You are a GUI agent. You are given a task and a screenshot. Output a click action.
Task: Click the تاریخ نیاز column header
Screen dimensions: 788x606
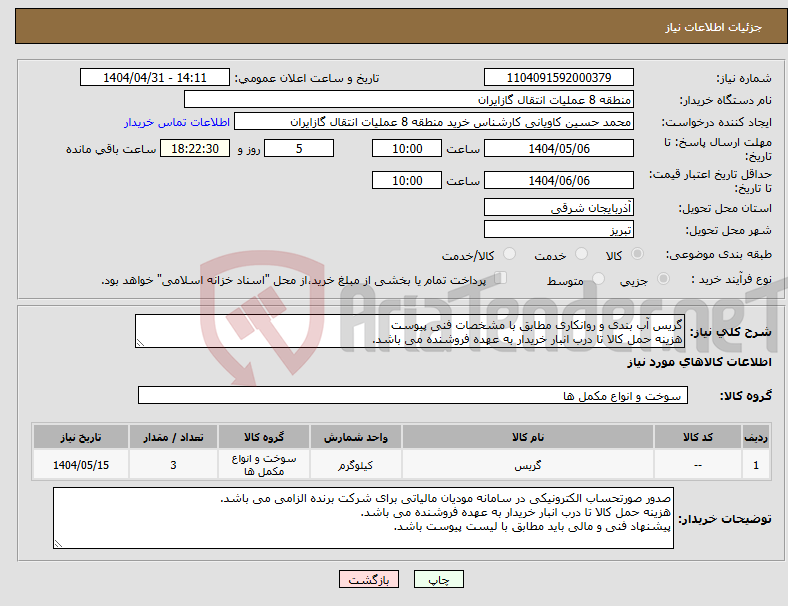point(81,437)
